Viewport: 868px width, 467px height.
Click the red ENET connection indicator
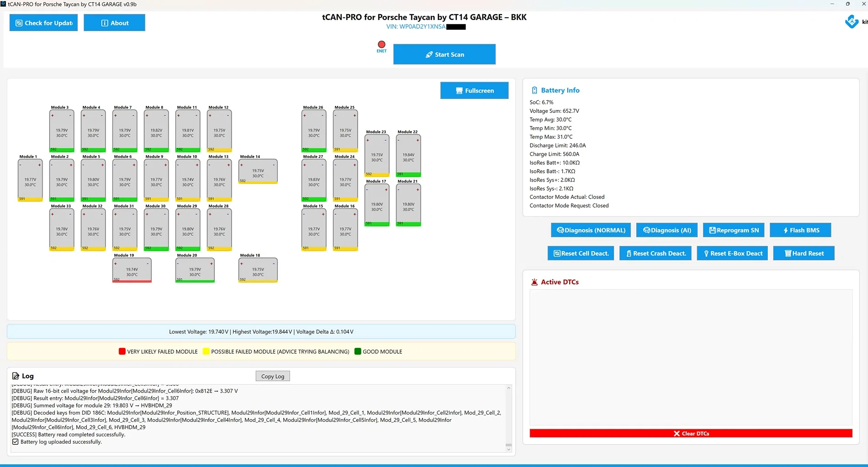pyautogui.click(x=381, y=44)
